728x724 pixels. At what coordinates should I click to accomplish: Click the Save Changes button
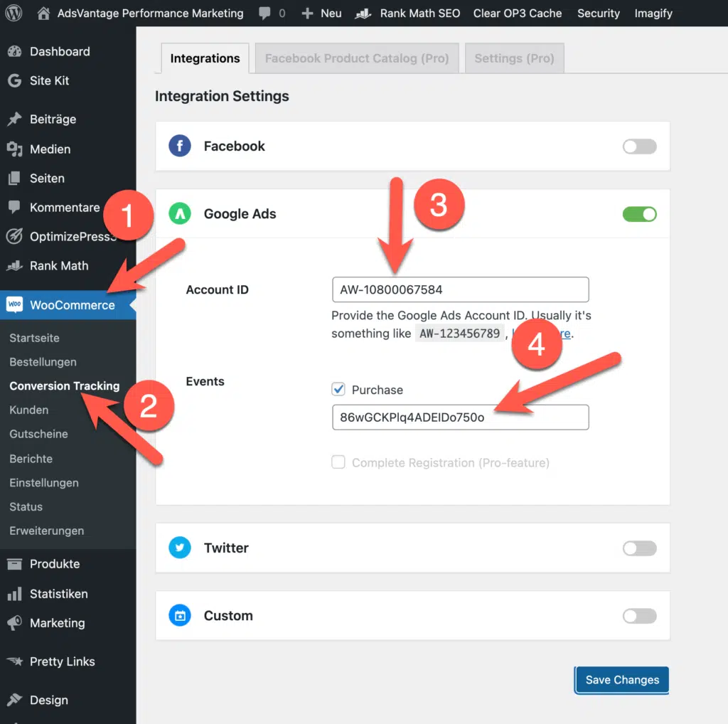point(621,680)
